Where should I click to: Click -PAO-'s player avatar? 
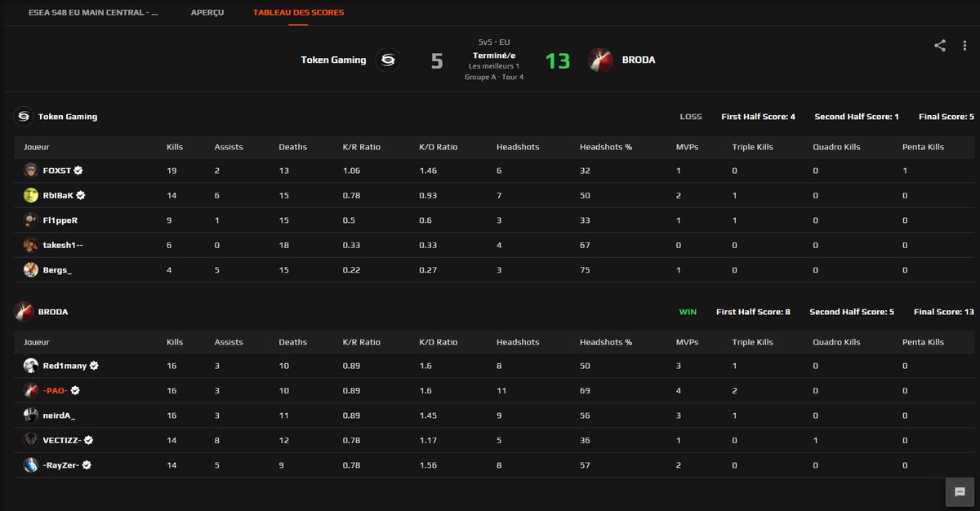click(x=29, y=390)
